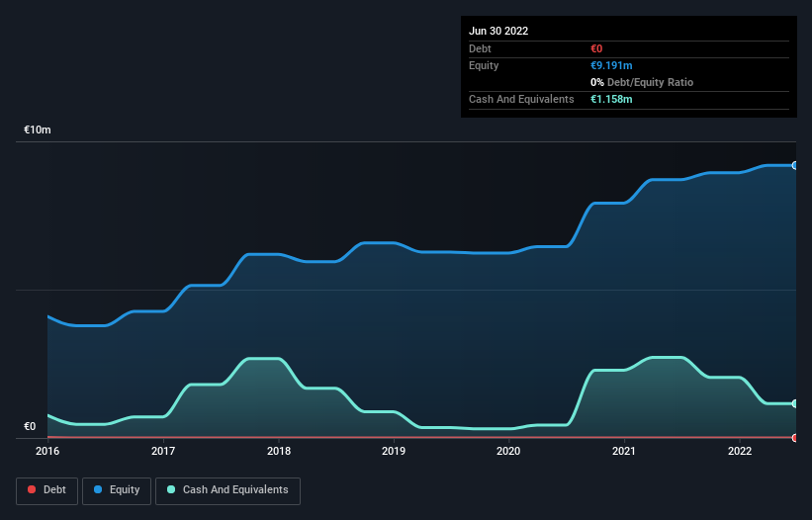Click the Equity row label in tooltip

click(484, 65)
